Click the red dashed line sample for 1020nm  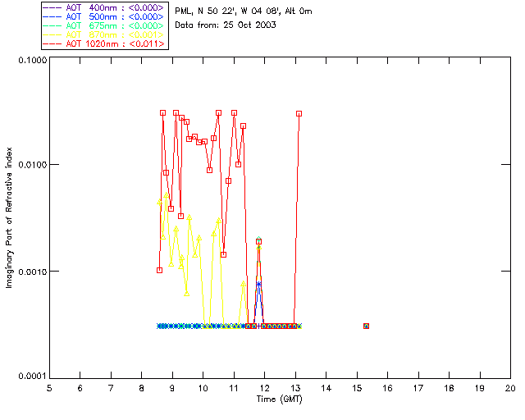point(52,43)
